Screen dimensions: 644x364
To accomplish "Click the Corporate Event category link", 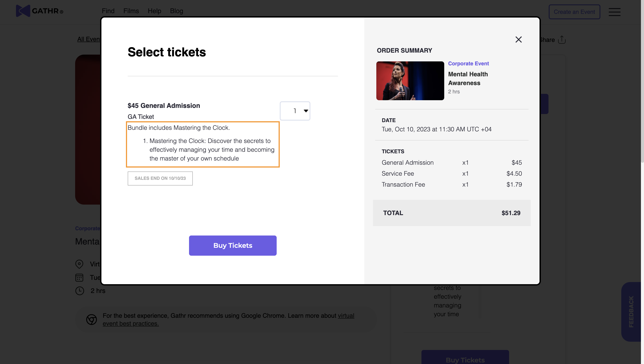I will point(468,64).
